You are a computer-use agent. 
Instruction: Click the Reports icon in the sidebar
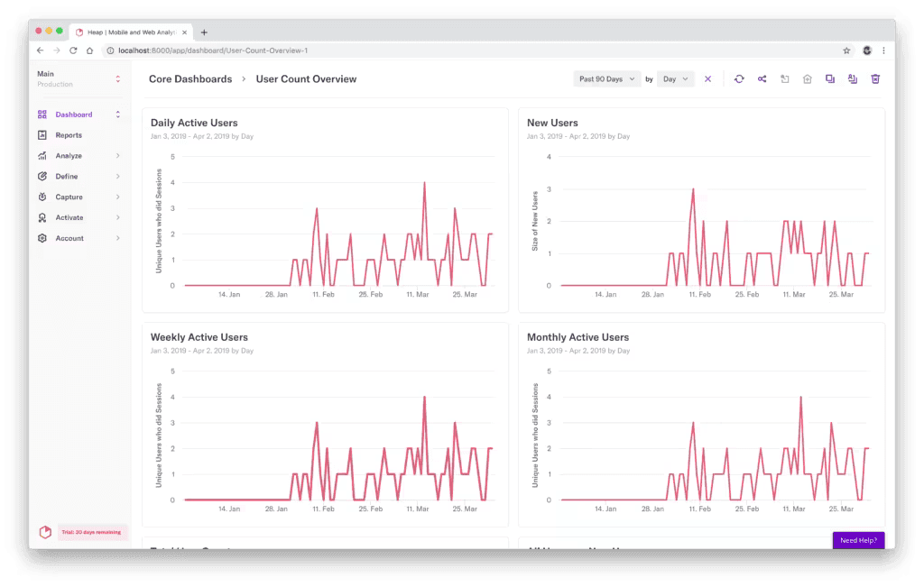click(x=42, y=135)
